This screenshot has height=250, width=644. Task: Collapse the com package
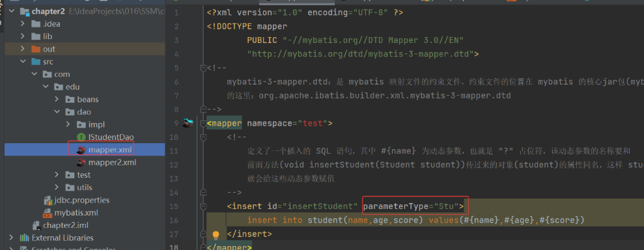click(34, 74)
